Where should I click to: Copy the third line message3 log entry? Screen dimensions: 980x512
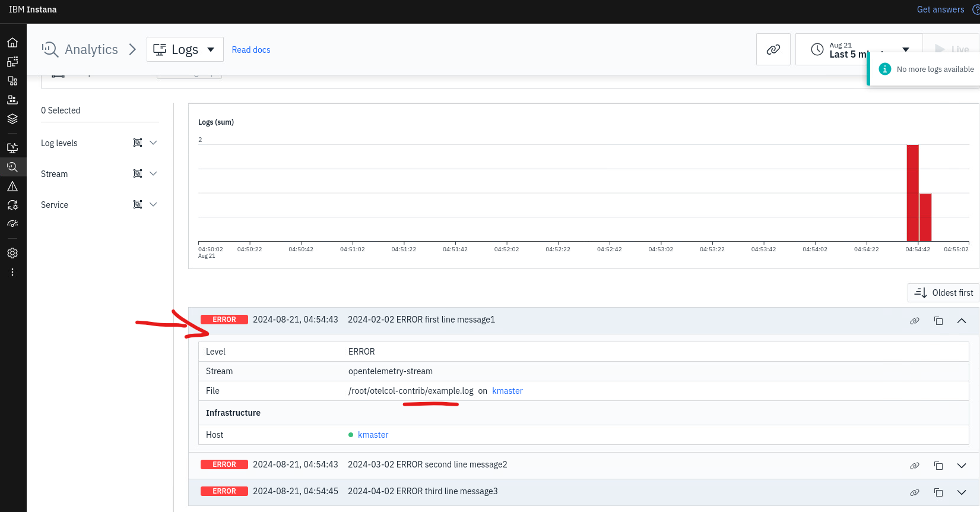[x=938, y=492]
